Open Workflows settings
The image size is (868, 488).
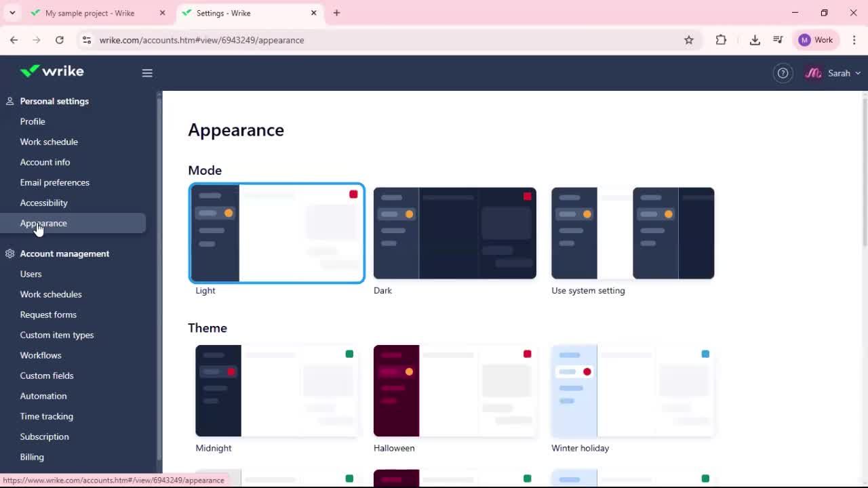41,355
